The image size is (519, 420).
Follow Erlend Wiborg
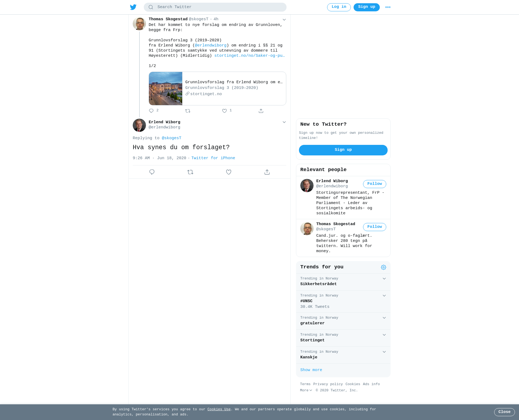375,184
